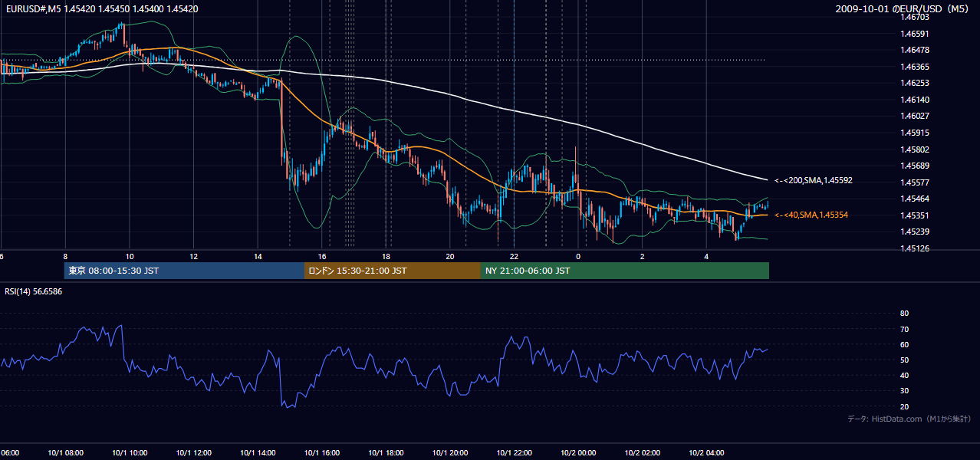Click hour tick 8 under price chart
980x460 pixels.
click(65, 256)
